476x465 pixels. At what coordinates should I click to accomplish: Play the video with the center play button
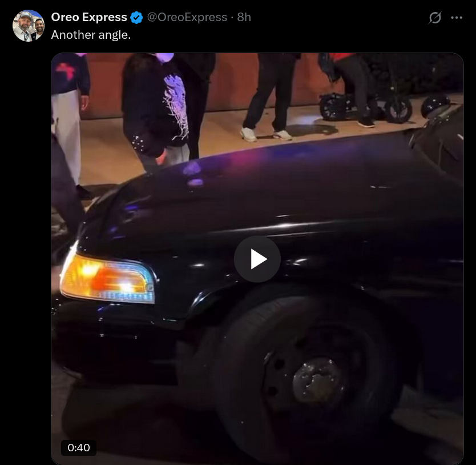pos(257,259)
